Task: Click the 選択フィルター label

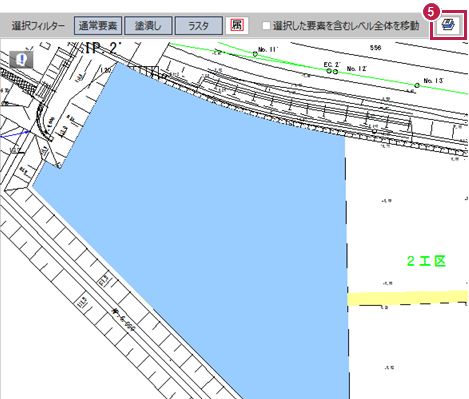Action: click(x=38, y=26)
